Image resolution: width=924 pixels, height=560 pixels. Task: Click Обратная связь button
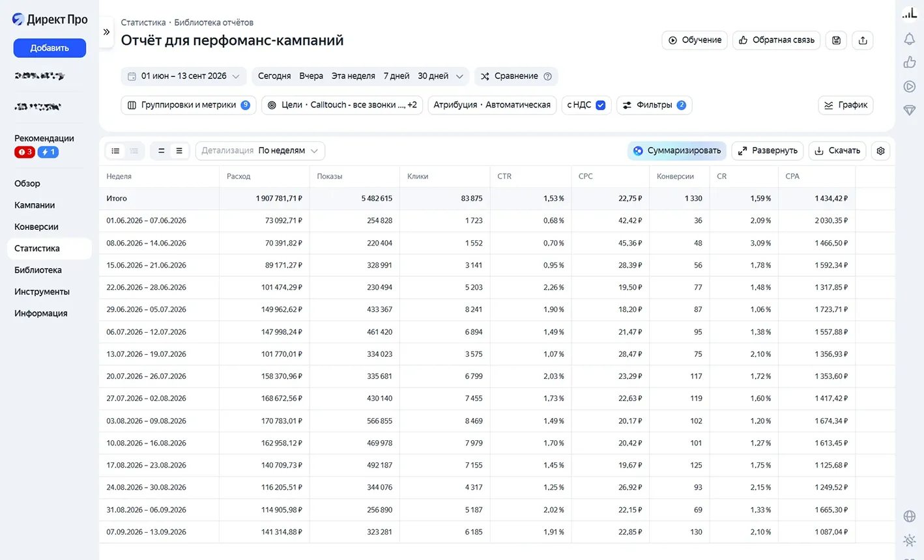pos(776,40)
